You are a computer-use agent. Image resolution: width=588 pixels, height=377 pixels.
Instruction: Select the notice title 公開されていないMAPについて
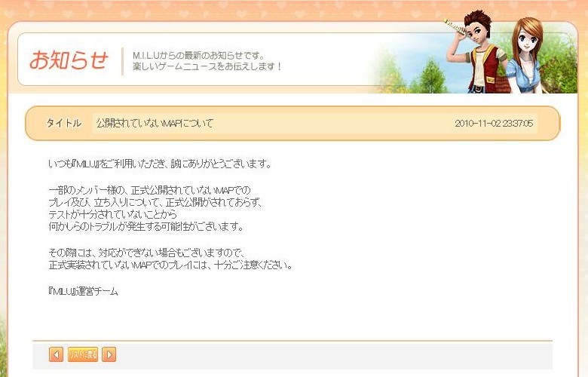click(155, 123)
